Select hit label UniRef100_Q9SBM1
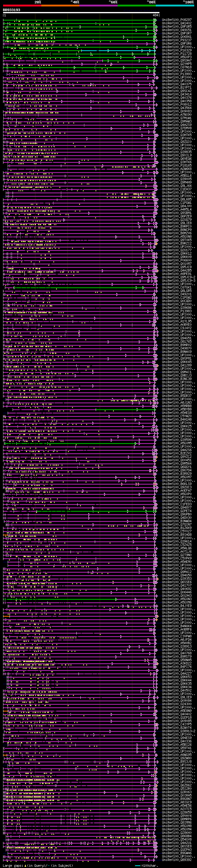Screen dimensions: 197x868 coord(177,213)
